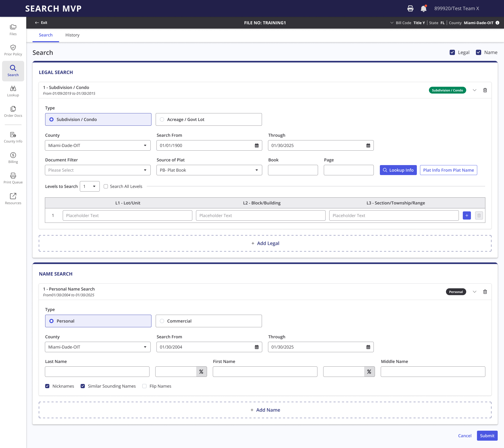
Task: Collapse the Personal Name Search section chevron
Action: click(475, 292)
